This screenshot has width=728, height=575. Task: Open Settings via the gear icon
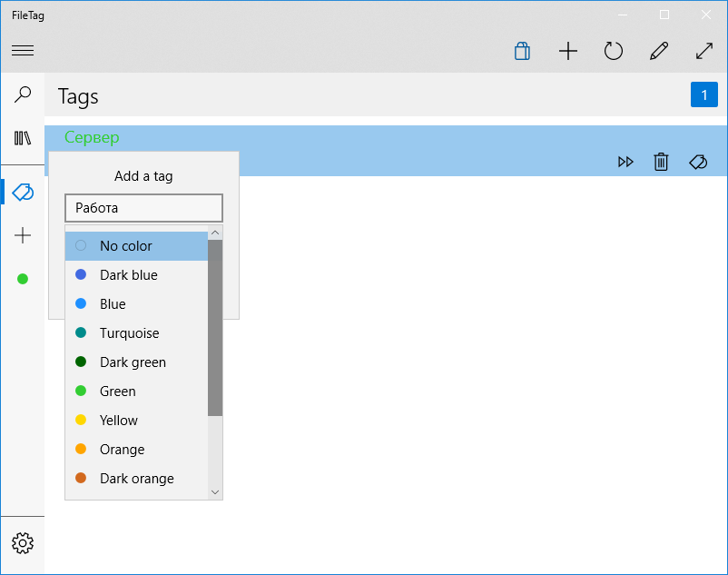pos(23,543)
